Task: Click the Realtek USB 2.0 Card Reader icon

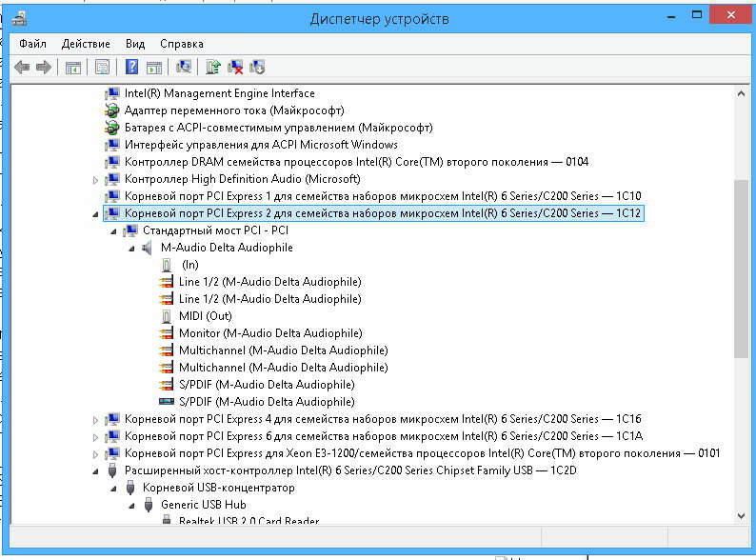Action: pos(167,520)
